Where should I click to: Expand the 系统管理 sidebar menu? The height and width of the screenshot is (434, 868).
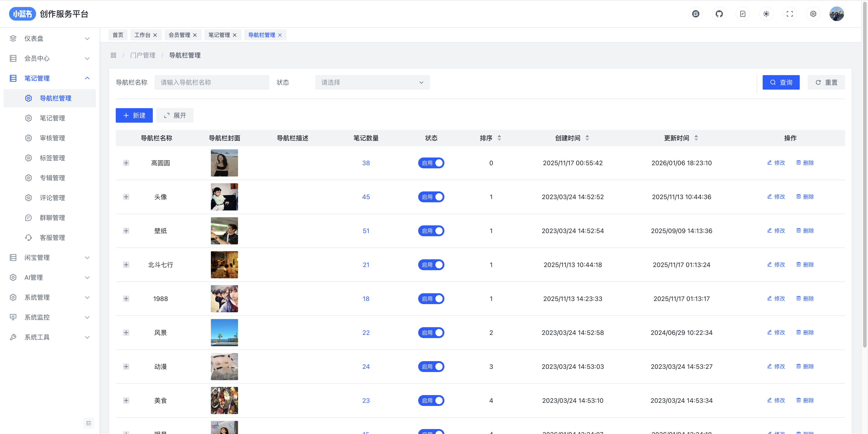click(x=50, y=297)
